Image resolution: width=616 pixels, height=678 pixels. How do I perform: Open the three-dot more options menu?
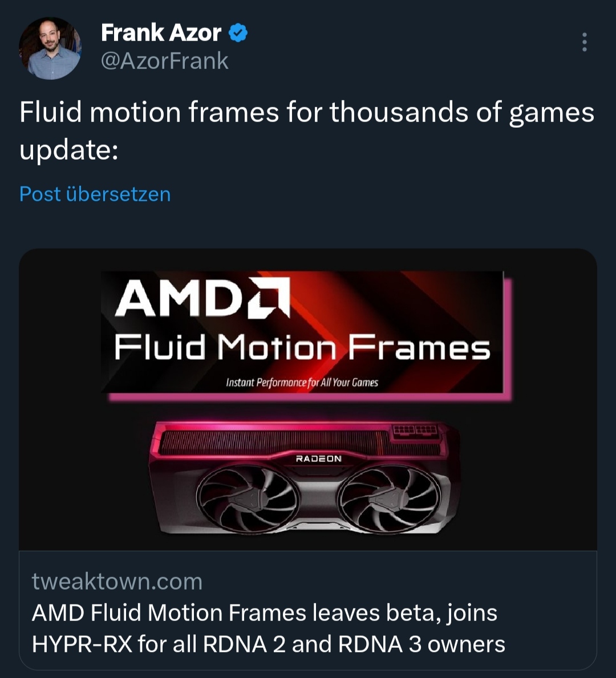[x=584, y=42]
